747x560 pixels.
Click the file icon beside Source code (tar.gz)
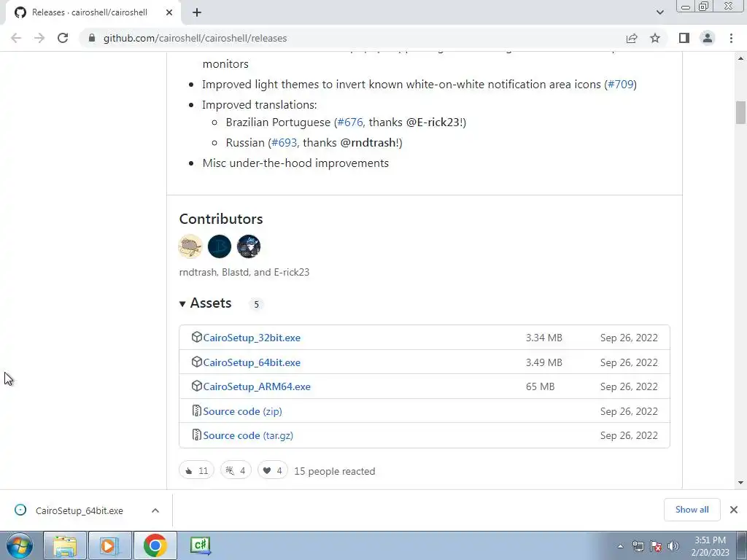[x=197, y=435]
